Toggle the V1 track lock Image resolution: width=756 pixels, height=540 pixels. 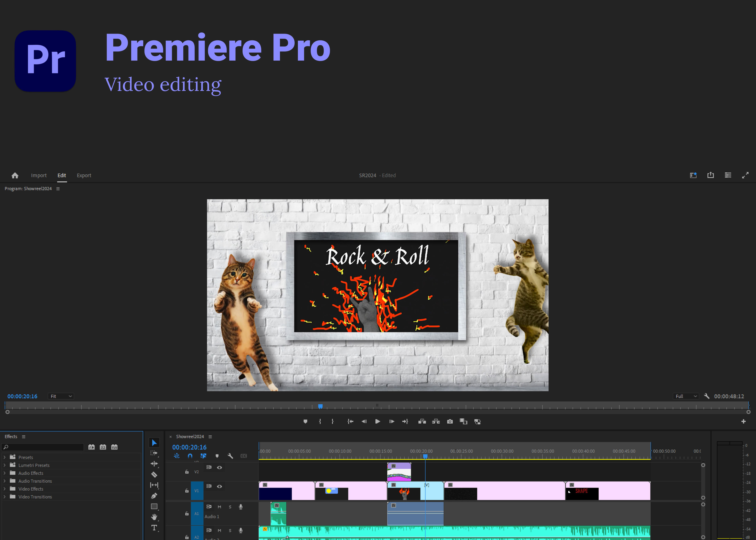[187, 491]
